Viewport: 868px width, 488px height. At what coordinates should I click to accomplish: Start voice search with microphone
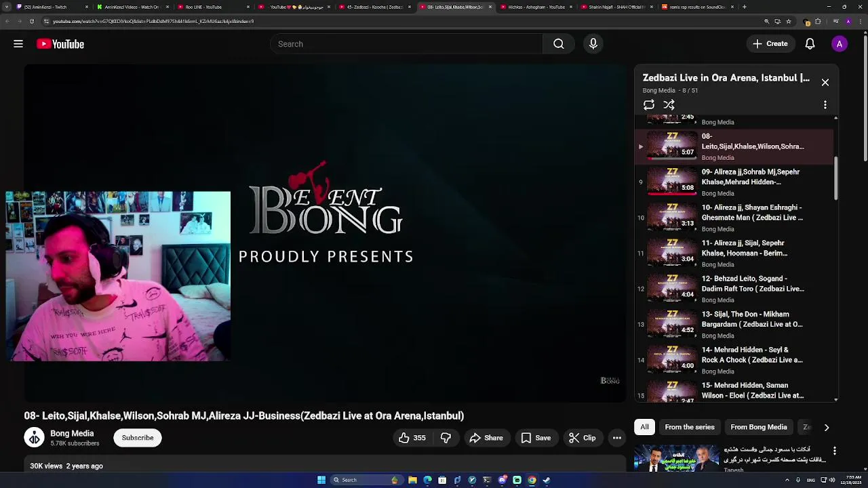(593, 44)
